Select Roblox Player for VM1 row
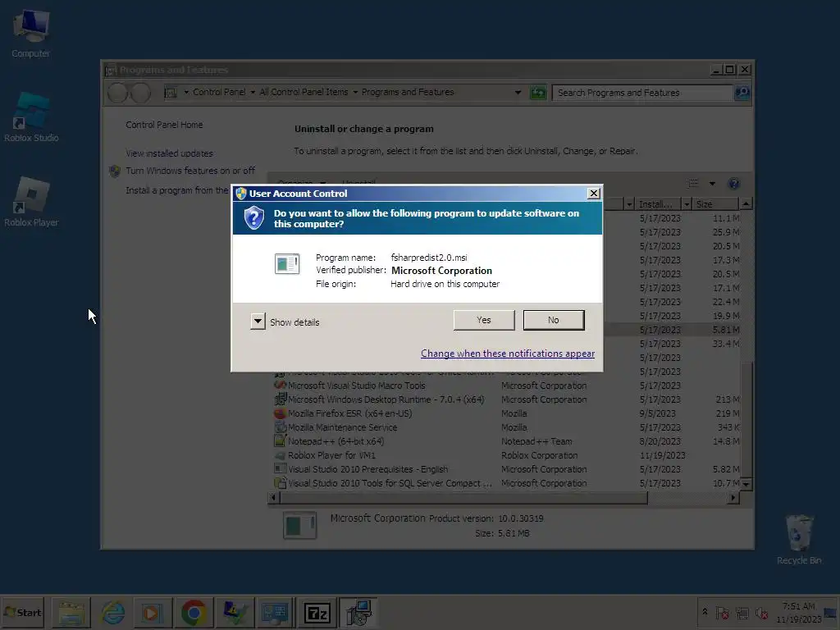Screen dimensions: 840x630 tap(506, 455)
